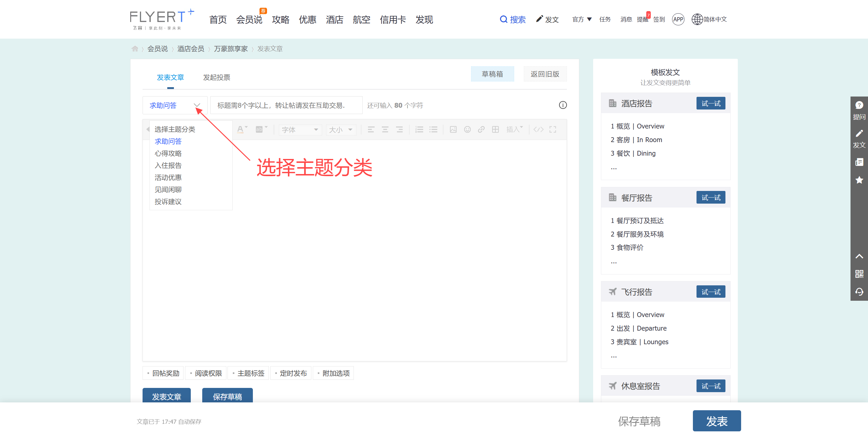
Task: Expand the 官方 menu in header
Action: point(582,19)
